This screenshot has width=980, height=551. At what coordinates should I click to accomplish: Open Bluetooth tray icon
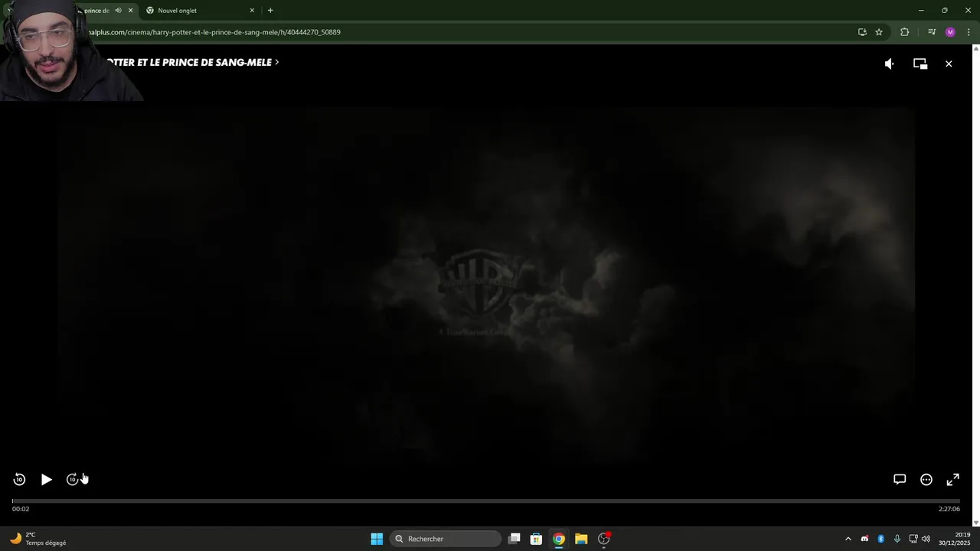(880, 539)
